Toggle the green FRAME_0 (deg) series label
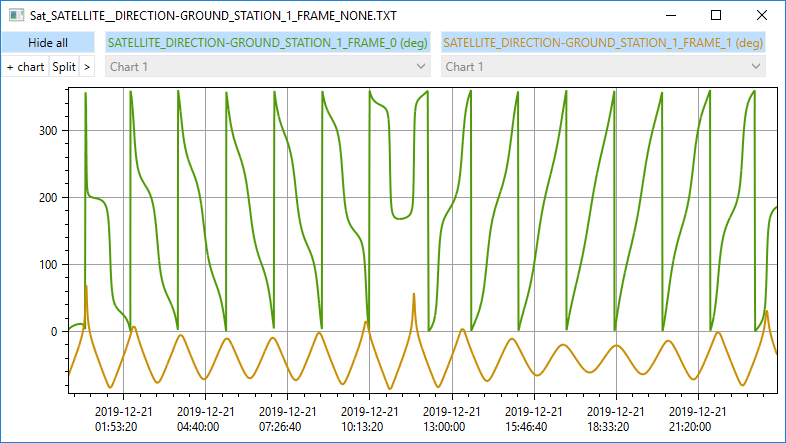The height and width of the screenshot is (443, 786). 268,43
